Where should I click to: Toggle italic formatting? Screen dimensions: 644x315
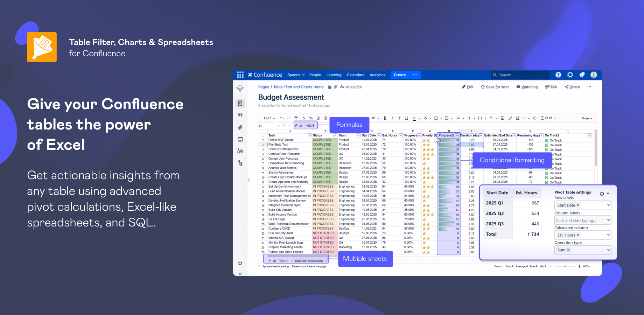392,118
